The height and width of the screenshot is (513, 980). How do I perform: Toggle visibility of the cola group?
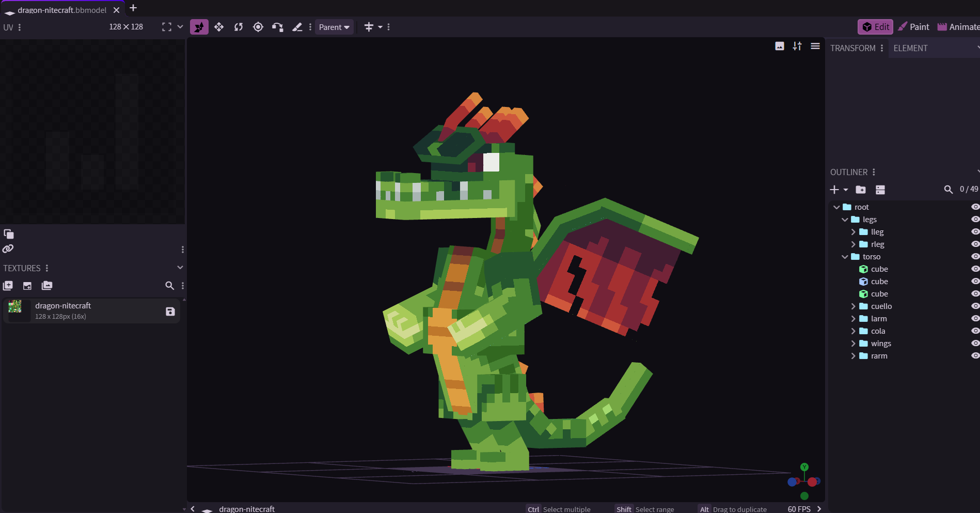click(975, 331)
